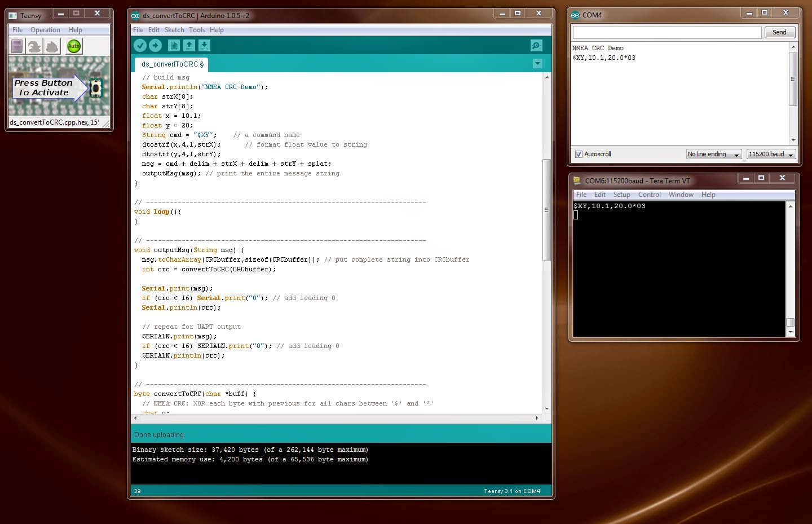Click the editor scrollbar down arrow
This screenshot has height=524, width=812.
tap(546, 409)
